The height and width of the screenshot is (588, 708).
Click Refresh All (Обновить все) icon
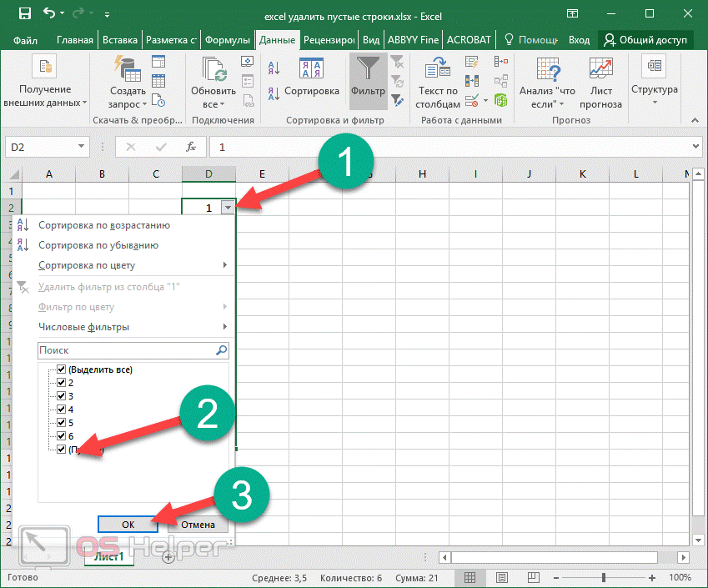pyautogui.click(x=213, y=72)
